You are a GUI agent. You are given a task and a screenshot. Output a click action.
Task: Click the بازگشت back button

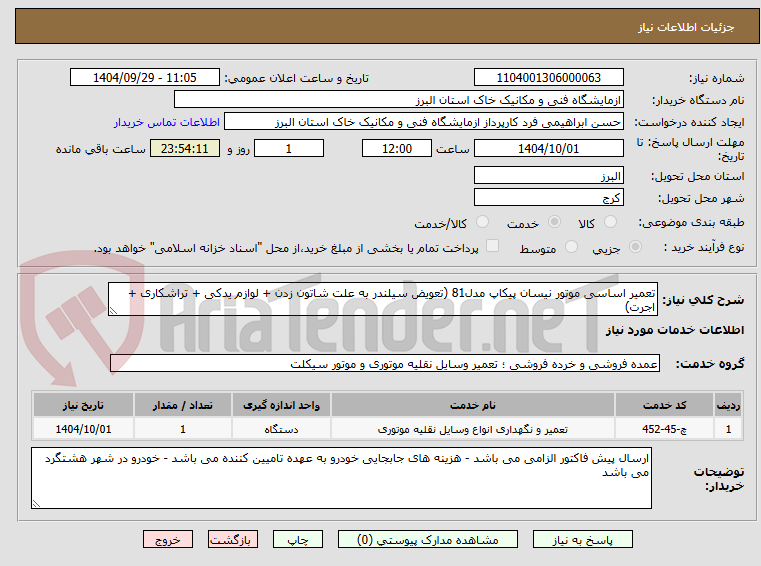click(x=232, y=539)
